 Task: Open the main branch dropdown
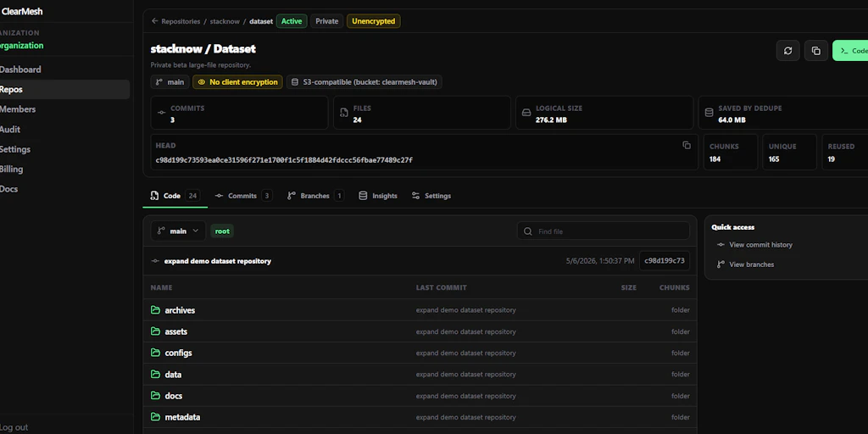178,231
